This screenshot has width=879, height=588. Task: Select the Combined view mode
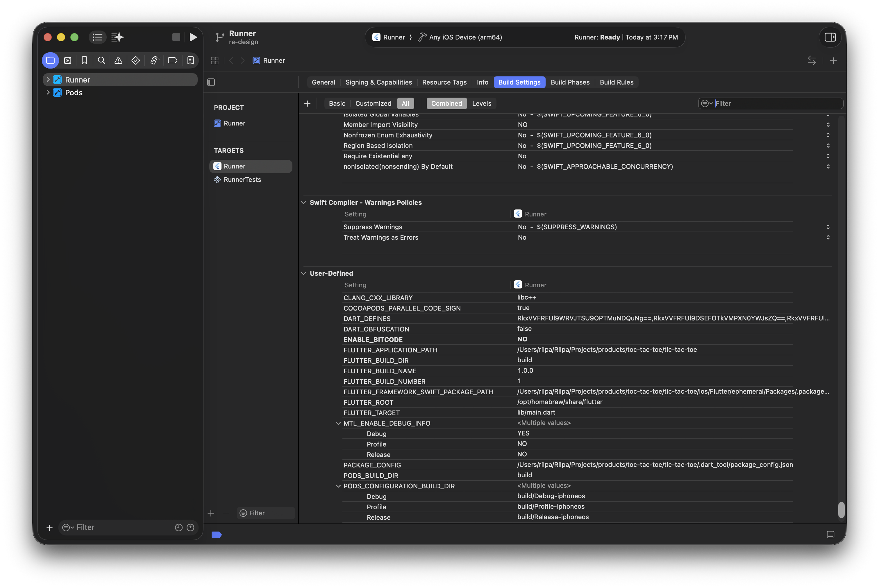click(446, 103)
